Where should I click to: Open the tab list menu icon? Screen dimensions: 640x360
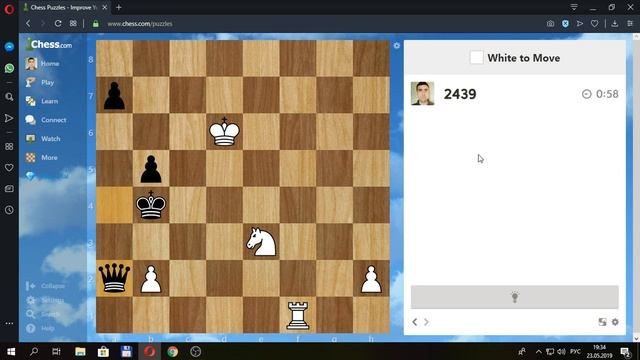click(574, 7)
